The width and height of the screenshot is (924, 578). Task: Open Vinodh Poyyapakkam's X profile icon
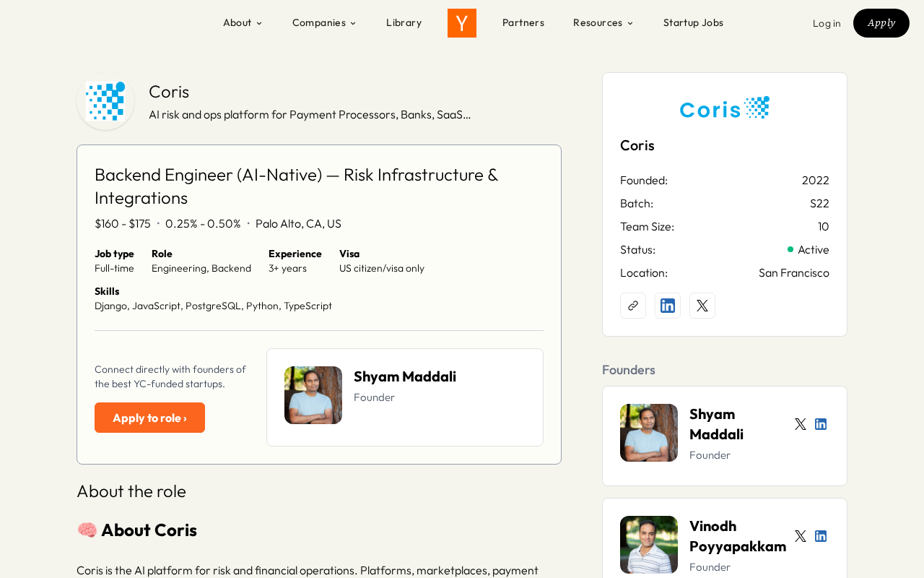click(x=801, y=536)
